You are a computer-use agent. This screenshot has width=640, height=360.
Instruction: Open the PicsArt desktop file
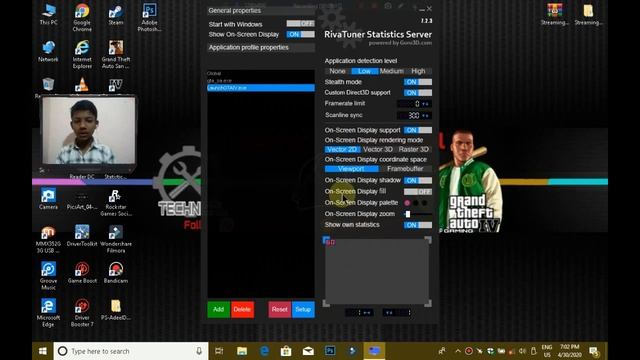[82, 200]
